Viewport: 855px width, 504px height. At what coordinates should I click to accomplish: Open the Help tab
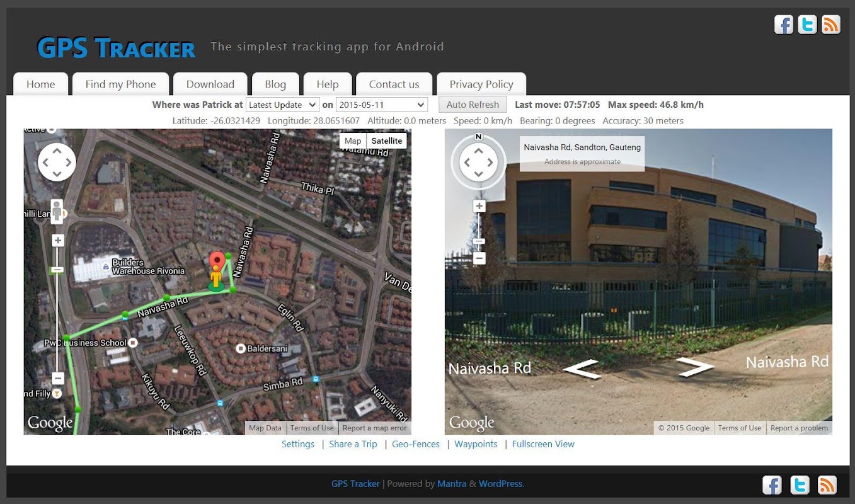(x=328, y=84)
